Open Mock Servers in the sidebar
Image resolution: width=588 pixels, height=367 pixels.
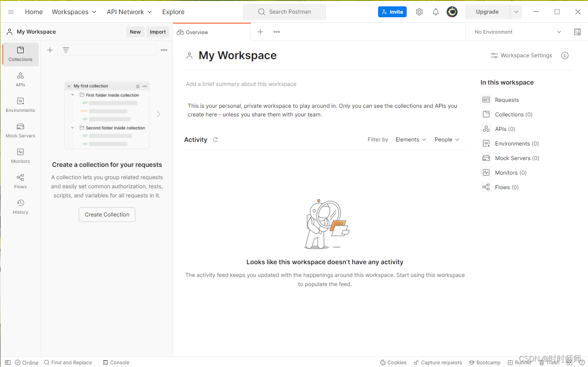coord(20,131)
